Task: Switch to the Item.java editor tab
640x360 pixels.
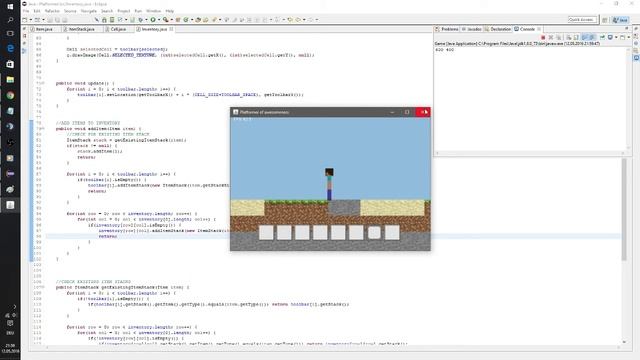Action: pyautogui.click(x=44, y=29)
